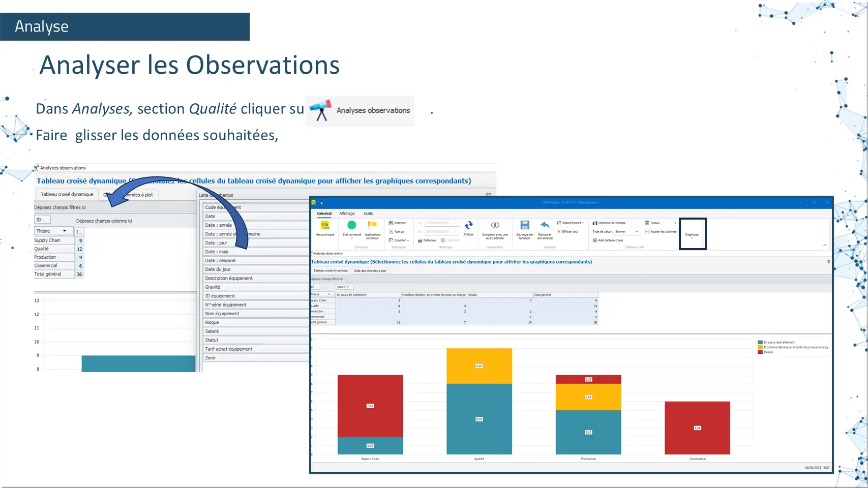Open the lina Menu principal icon
868x488 pixels.
coord(324,225)
